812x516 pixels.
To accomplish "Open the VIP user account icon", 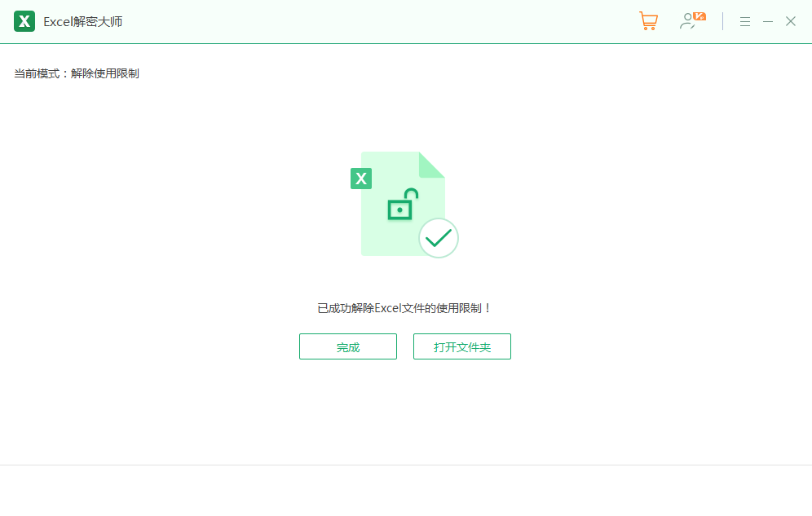I will (x=692, y=21).
